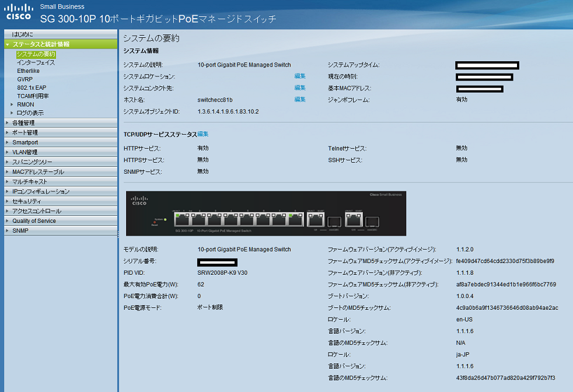Select port 3 on the switch image
Screen dimensions: 573x392
pyautogui.click(x=214, y=219)
